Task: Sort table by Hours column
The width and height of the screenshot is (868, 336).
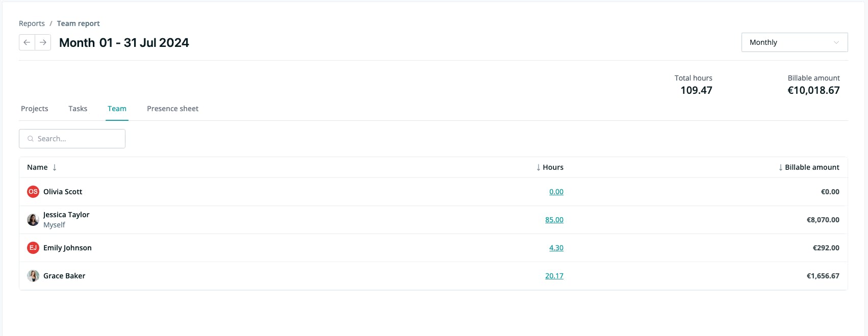Action: point(550,167)
